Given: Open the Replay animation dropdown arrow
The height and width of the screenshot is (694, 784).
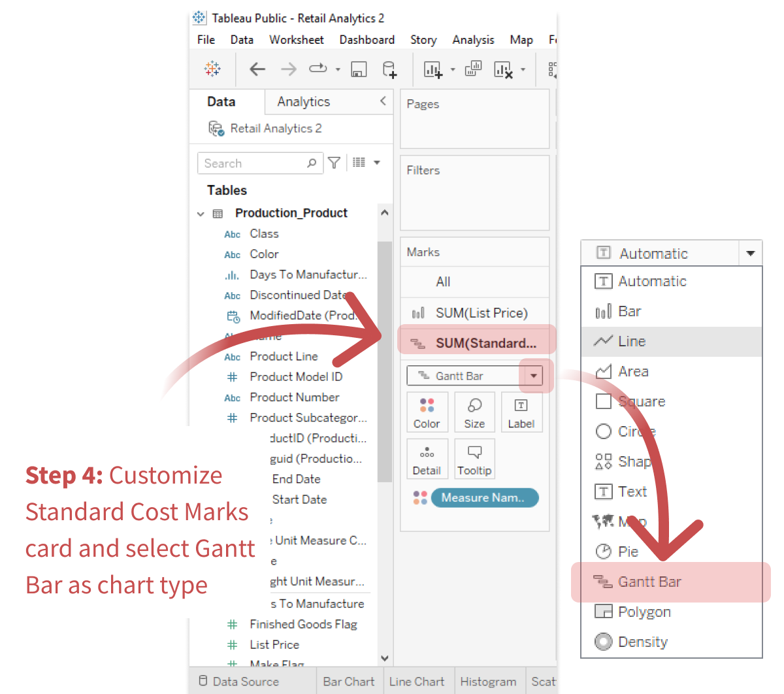Looking at the screenshot, I should pos(338,69).
